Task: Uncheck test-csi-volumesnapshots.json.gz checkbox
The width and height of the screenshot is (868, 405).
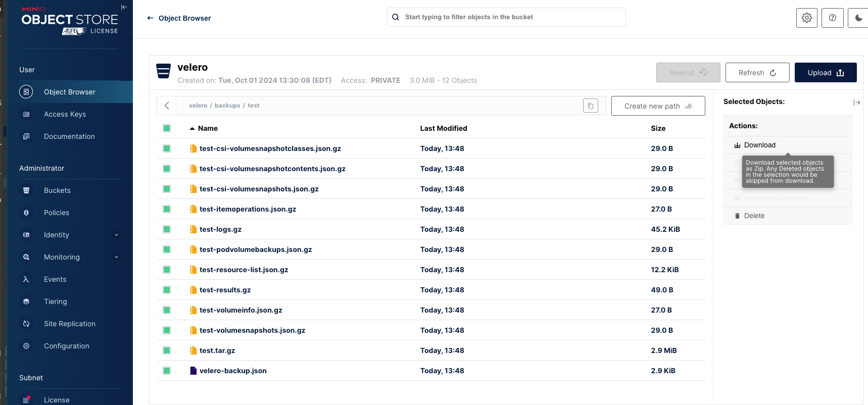Action: 167,189
